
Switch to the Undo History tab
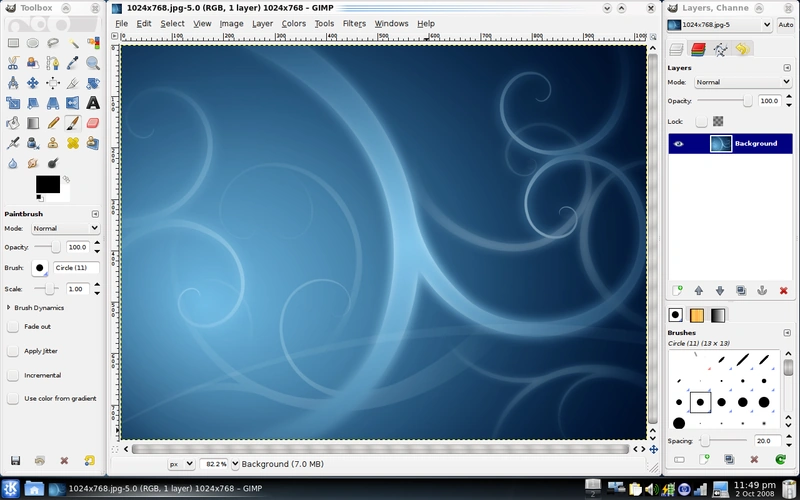(743, 49)
